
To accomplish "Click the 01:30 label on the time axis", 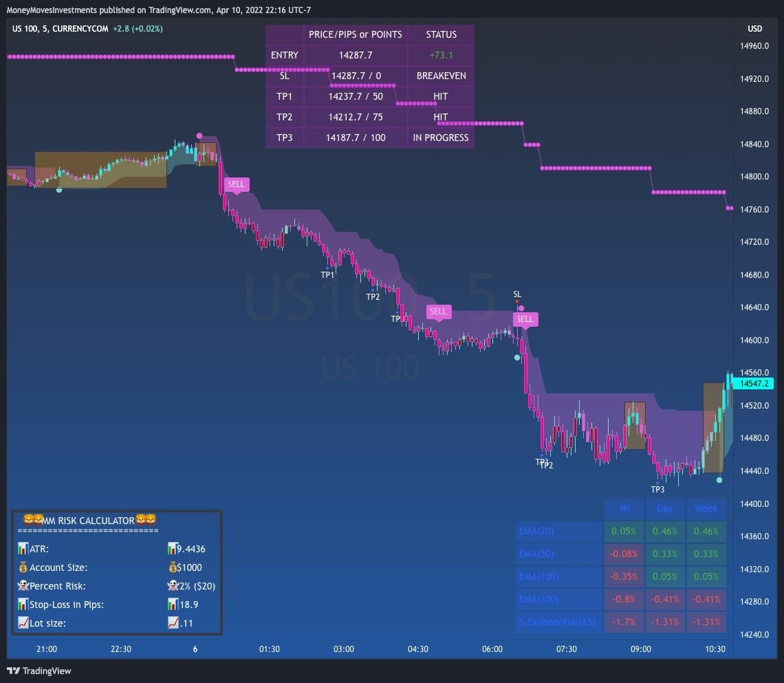I will (x=270, y=649).
